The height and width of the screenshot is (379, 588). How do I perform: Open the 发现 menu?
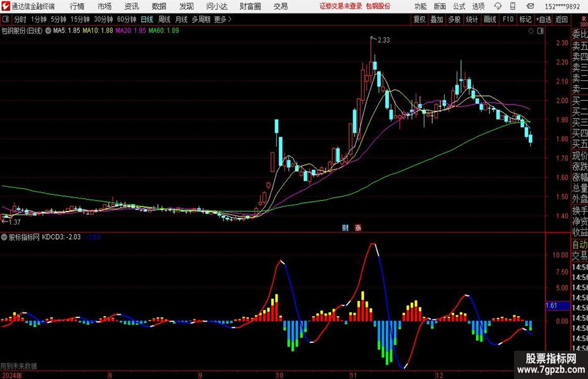187,6
